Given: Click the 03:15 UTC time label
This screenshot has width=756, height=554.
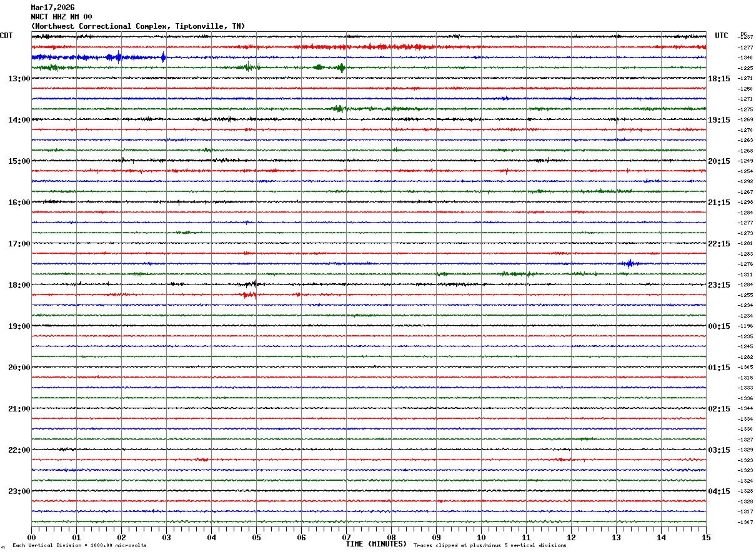Looking at the screenshot, I should click(719, 450).
